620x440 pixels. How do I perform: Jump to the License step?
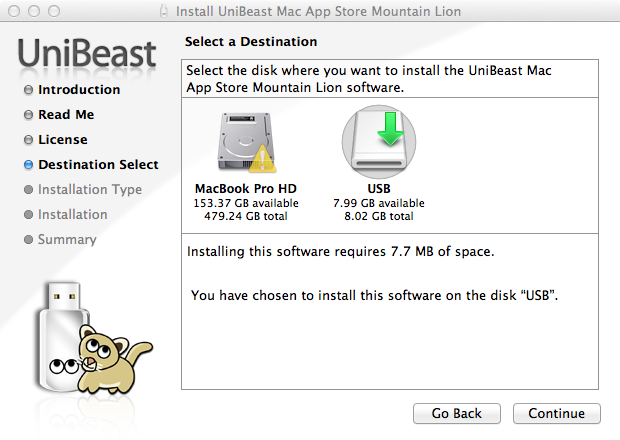(62, 140)
